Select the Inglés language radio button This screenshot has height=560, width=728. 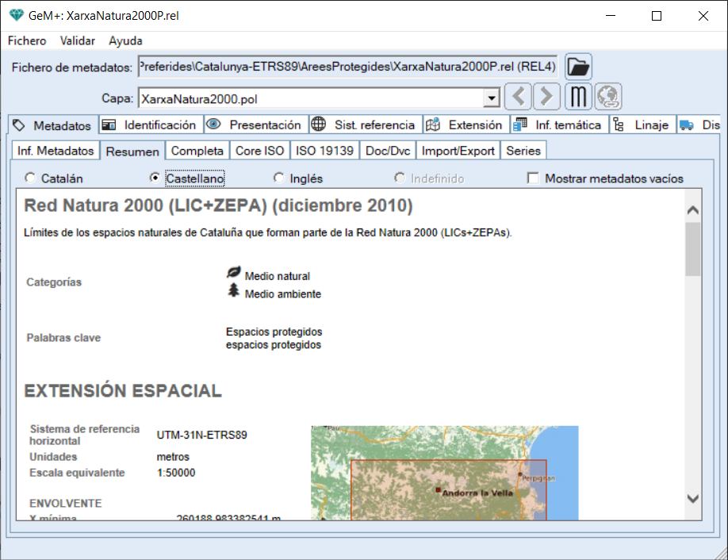[x=279, y=178]
